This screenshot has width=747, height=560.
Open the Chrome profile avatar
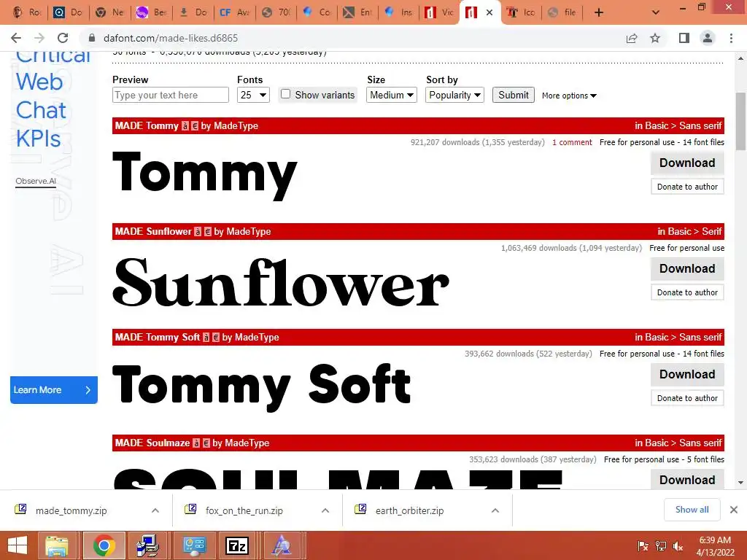tap(708, 38)
